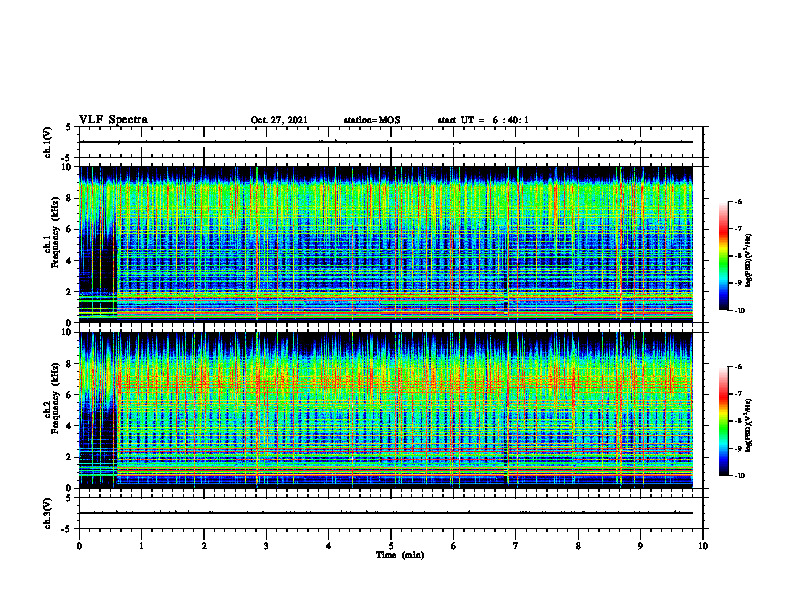Click the ch.1 voltage waveform trace

click(x=386, y=142)
